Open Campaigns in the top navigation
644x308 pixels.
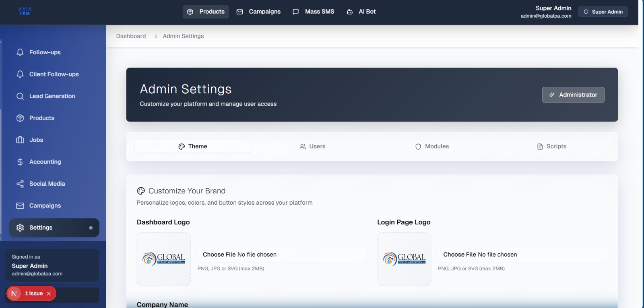(258, 12)
